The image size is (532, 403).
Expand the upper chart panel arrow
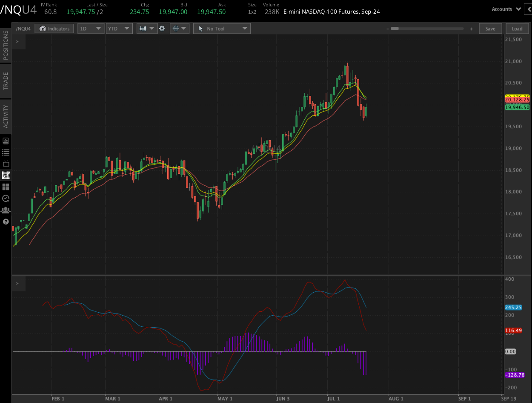click(17, 41)
